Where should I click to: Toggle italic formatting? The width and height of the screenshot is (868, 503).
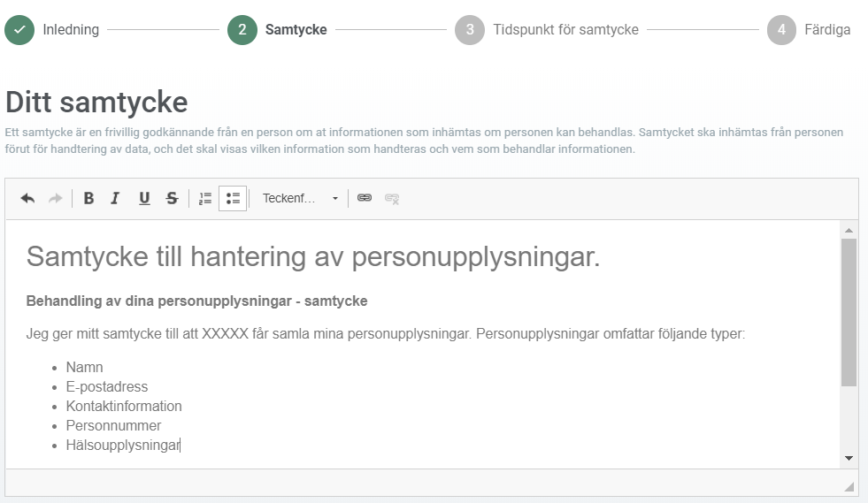click(x=115, y=199)
